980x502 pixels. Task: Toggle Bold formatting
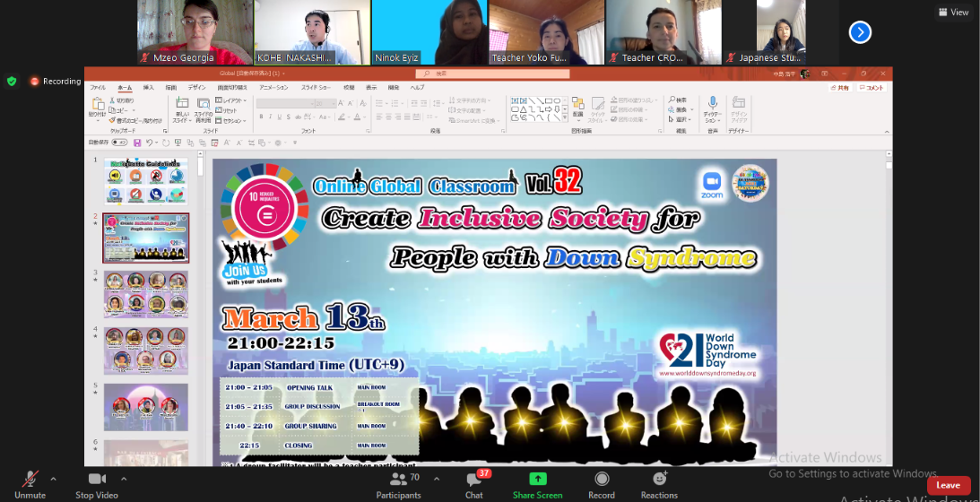tap(261, 117)
